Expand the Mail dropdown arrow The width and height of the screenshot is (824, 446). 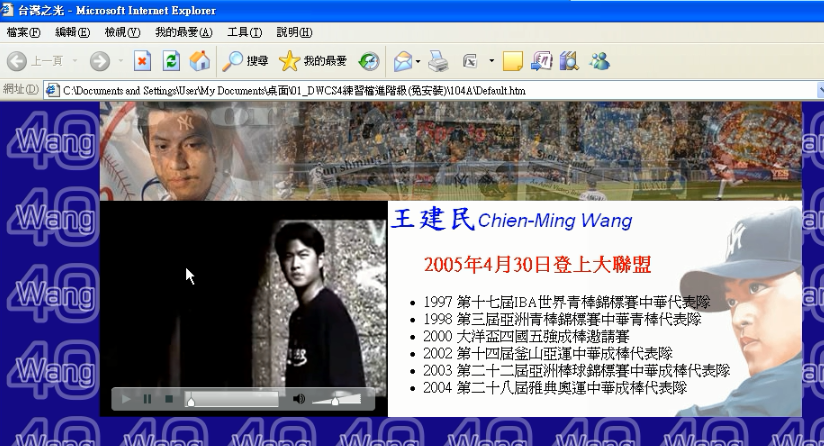pyautogui.click(x=418, y=61)
